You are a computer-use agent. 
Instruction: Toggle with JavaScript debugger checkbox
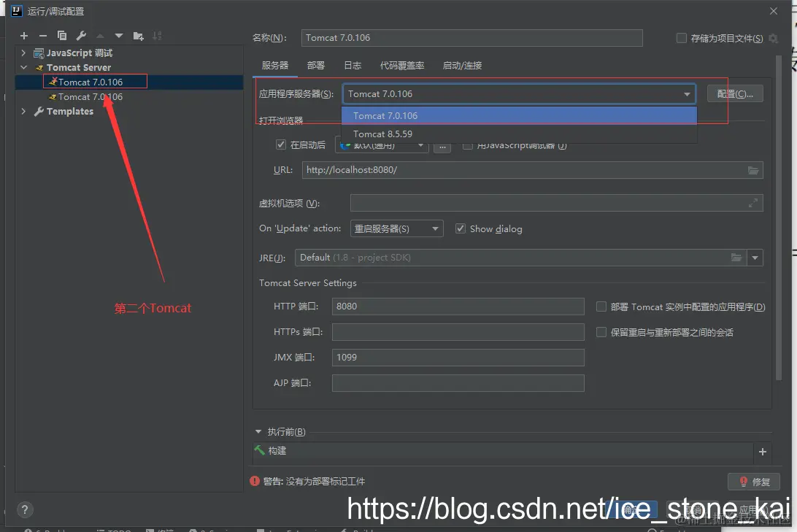[468, 145]
